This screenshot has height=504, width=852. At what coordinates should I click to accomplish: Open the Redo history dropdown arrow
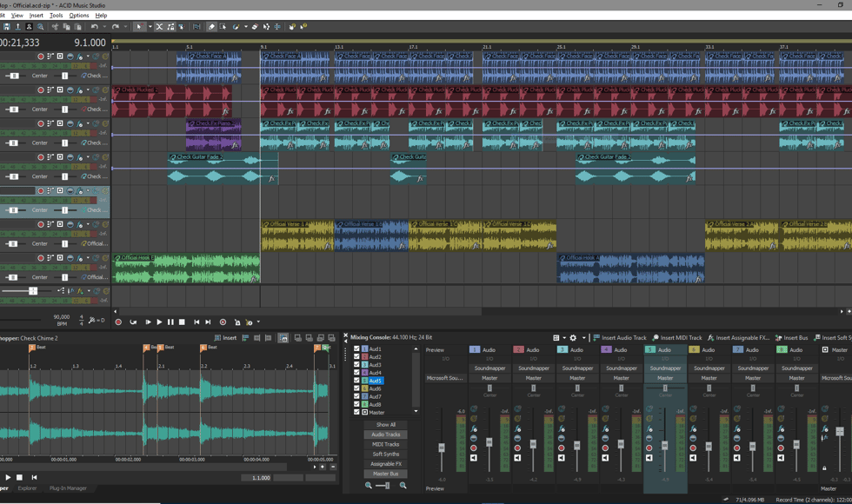(x=125, y=26)
